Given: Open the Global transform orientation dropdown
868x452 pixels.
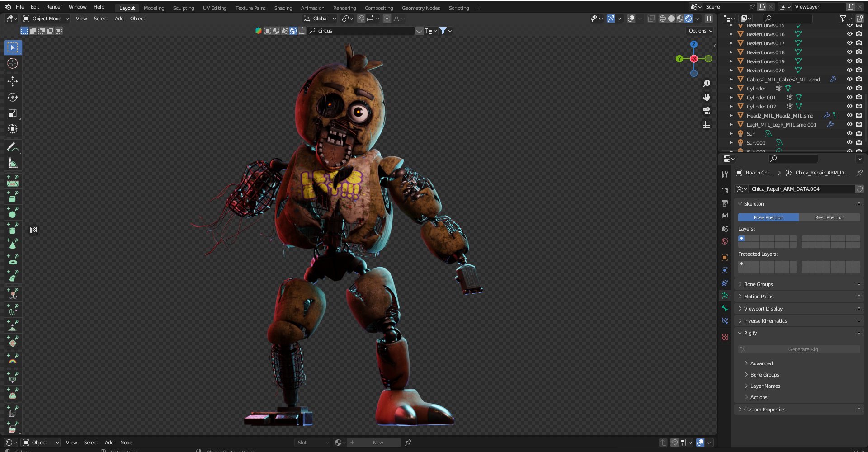Looking at the screenshot, I should (x=320, y=19).
